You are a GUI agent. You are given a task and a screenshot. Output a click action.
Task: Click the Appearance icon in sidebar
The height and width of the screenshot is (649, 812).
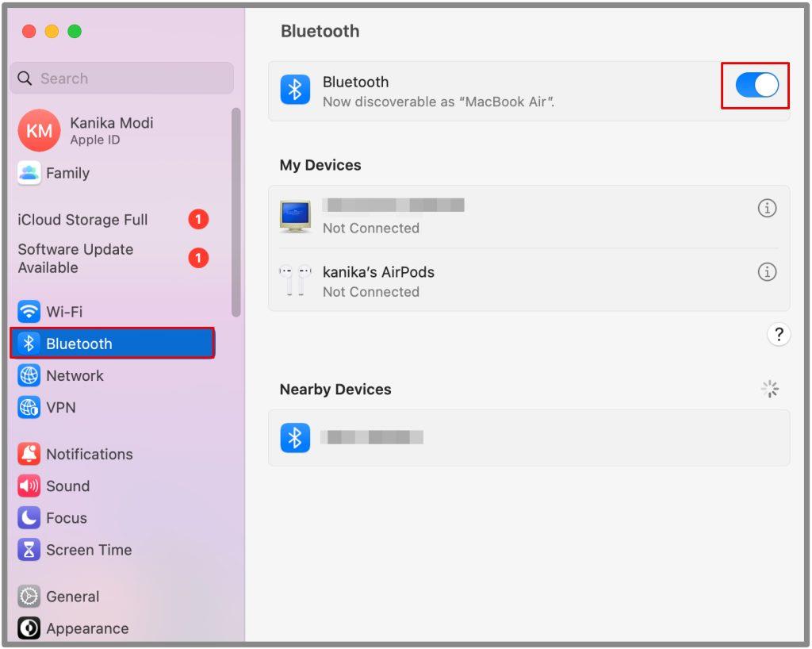29,628
